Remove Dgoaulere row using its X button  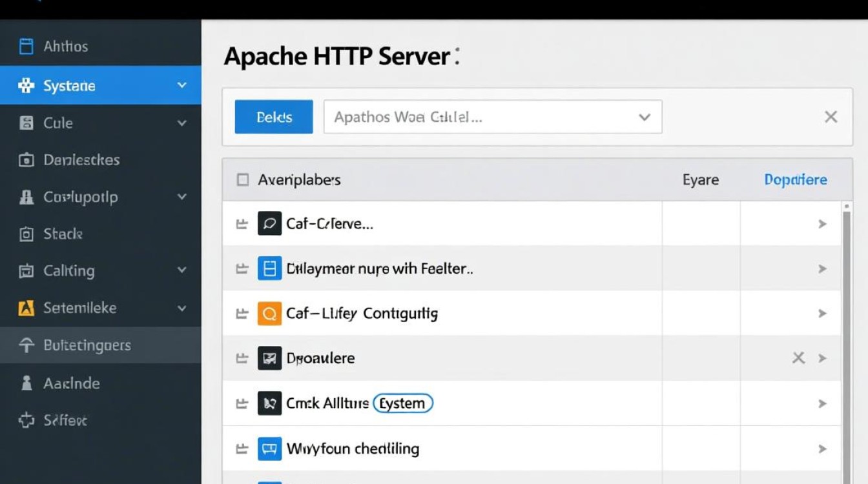(x=798, y=358)
